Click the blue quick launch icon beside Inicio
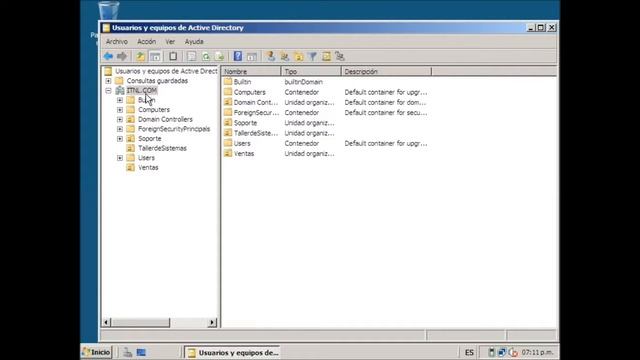This screenshot has width=640, height=360. pos(141,352)
